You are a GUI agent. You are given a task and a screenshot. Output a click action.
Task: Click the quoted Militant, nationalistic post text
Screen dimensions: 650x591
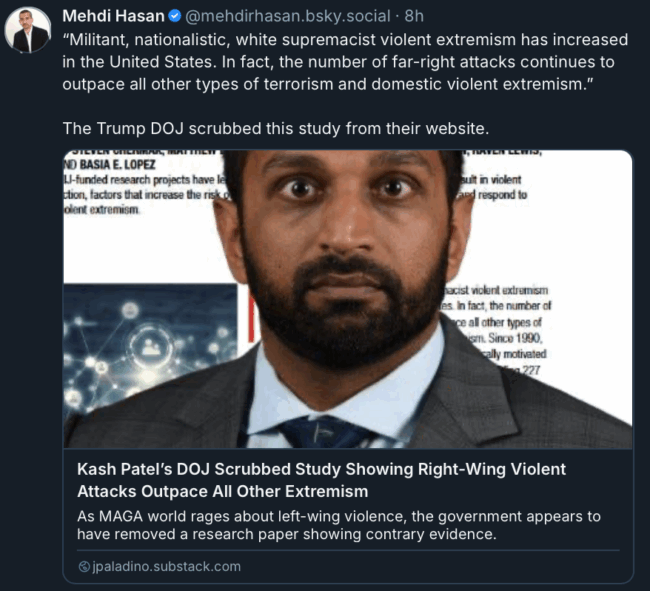(x=345, y=62)
